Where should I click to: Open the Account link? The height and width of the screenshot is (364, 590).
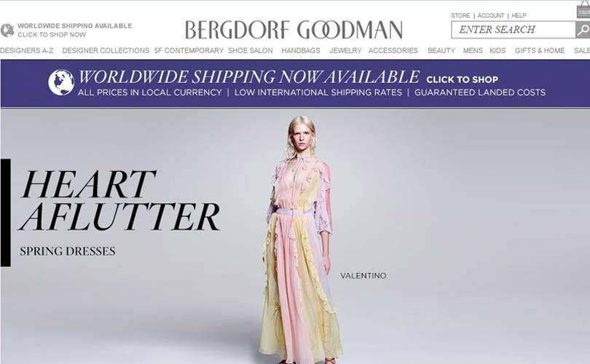491,15
